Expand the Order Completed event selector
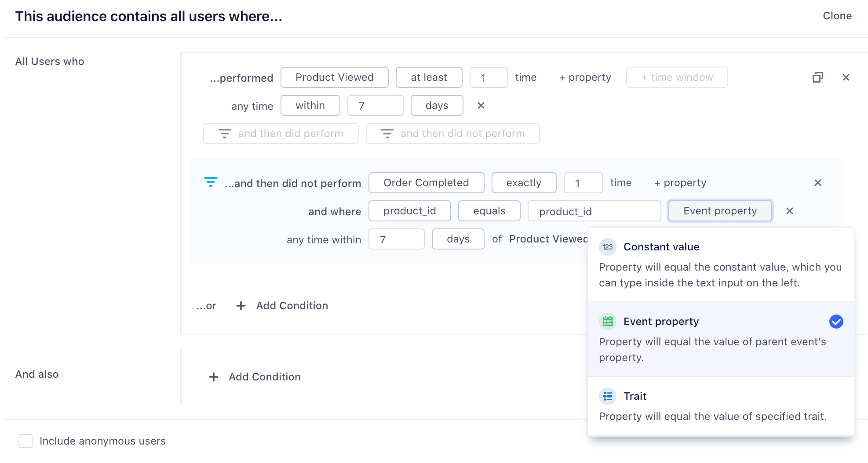The height and width of the screenshot is (463, 868). point(426,183)
